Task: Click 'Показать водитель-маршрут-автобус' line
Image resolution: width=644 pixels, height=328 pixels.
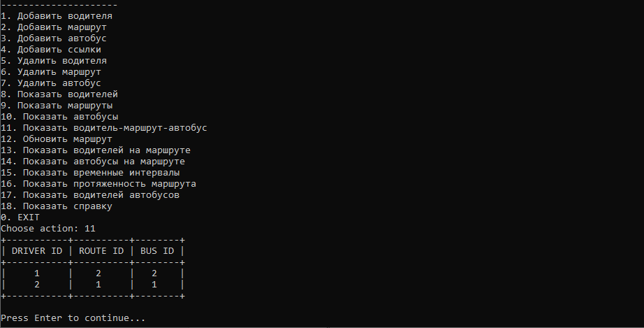Action: click(104, 128)
